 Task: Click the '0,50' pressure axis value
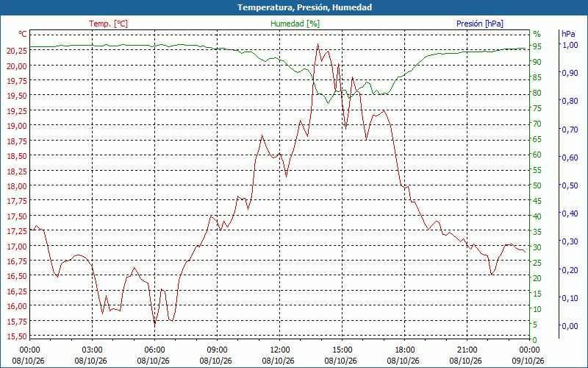point(570,185)
